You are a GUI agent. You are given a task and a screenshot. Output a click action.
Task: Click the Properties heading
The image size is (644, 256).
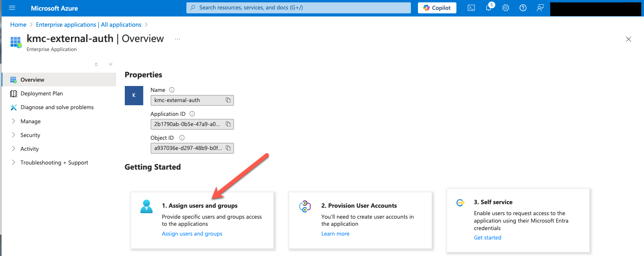pyautogui.click(x=143, y=75)
